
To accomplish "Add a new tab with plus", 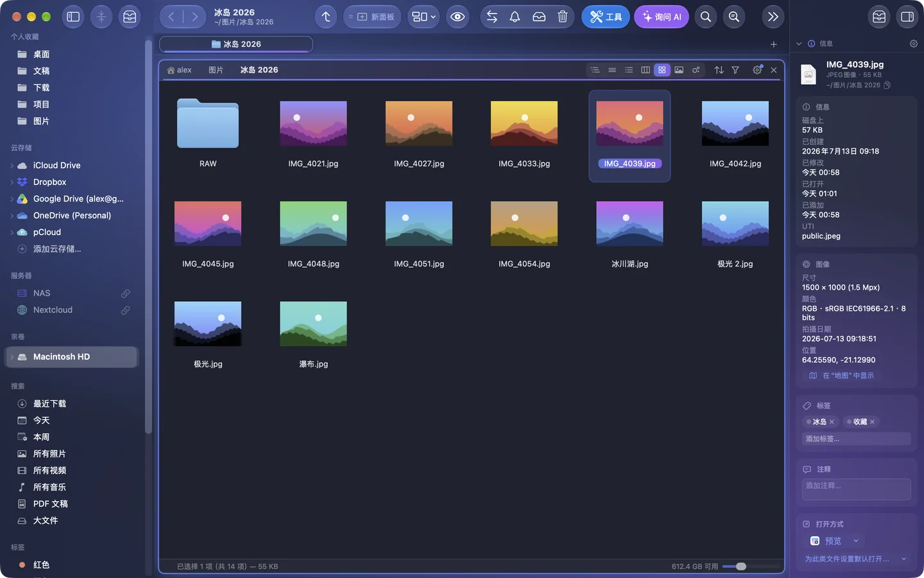I will [x=774, y=44].
